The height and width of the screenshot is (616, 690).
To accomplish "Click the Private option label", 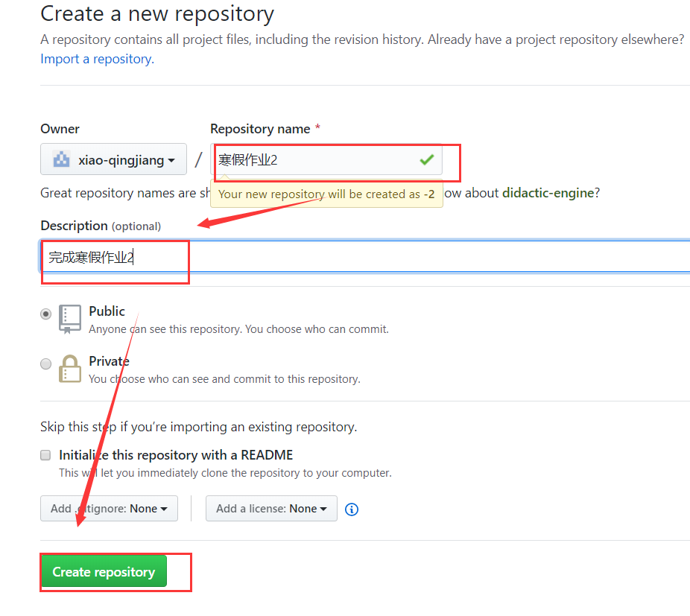I will (x=109, y=361).
